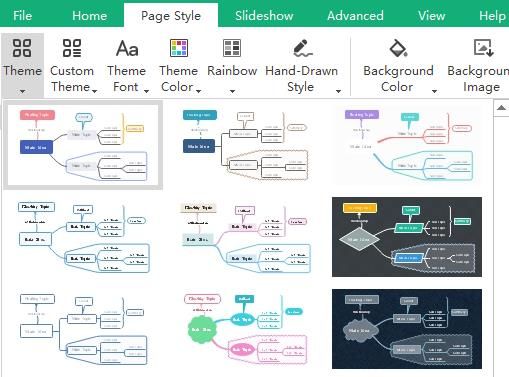Click the Theme grid icon
Viewport: 509px width, 377px height.
coord(22,48)
